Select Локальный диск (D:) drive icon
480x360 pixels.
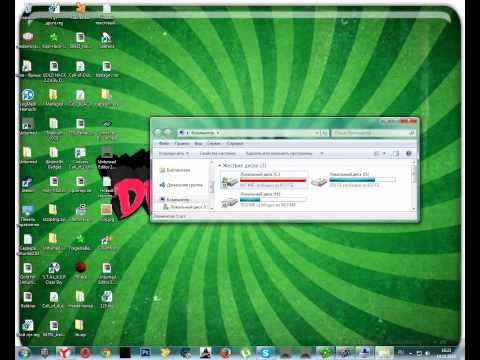point(319,182)
